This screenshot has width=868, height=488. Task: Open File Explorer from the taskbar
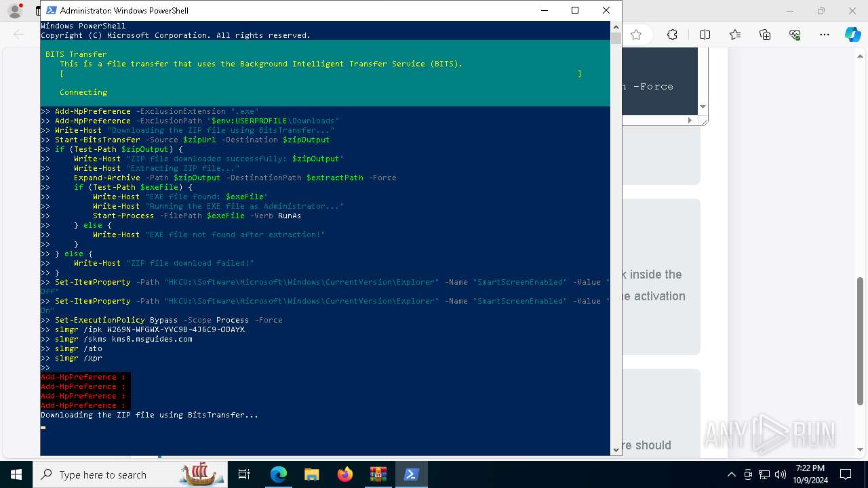(x=311, y=474)
